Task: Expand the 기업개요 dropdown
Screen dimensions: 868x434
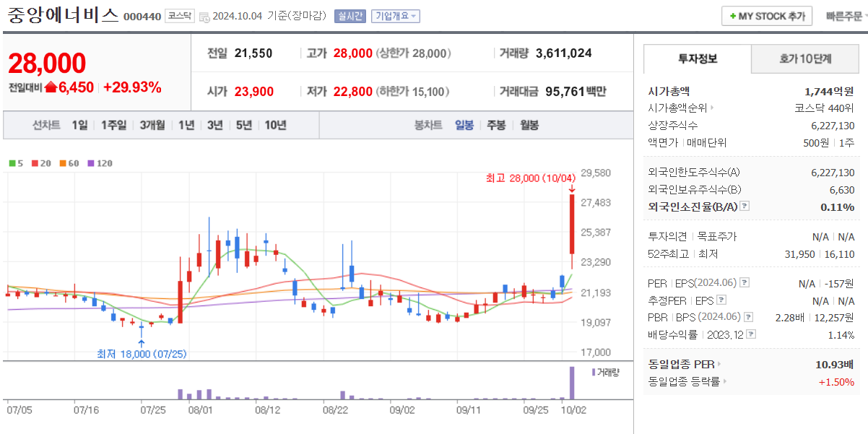Action: (395, 16)
